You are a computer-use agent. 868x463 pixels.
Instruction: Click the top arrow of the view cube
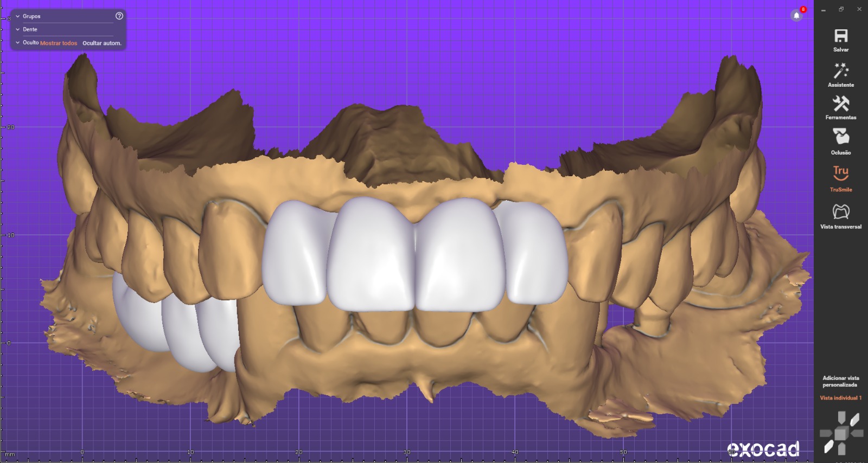[841, 417]
